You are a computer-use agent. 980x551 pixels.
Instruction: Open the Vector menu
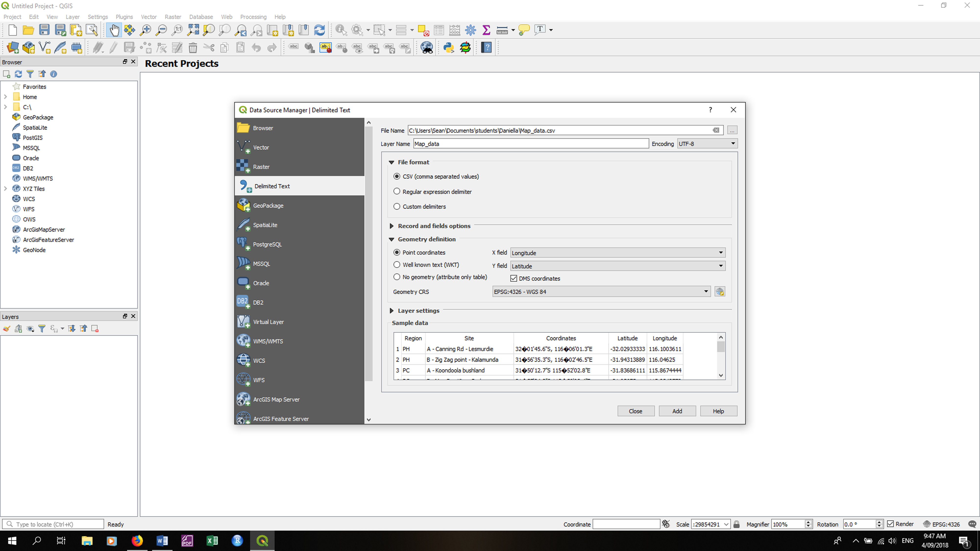click(148, 17)
